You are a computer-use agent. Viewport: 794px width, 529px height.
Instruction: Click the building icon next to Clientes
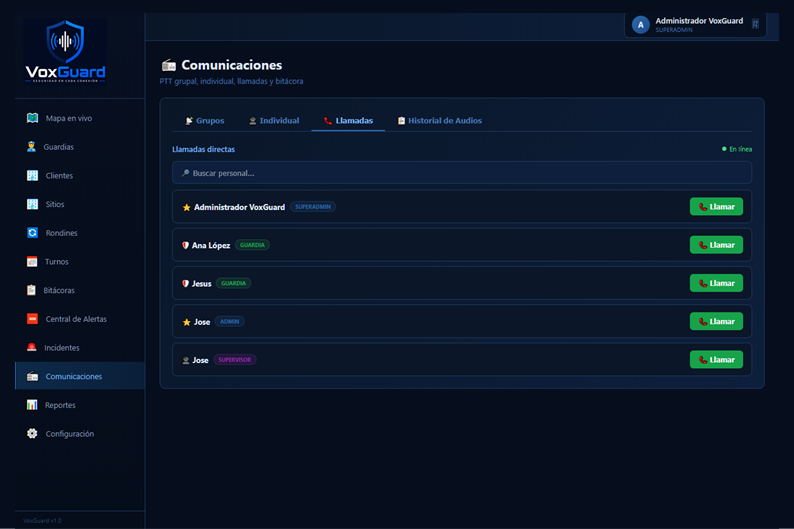coord(32,176)
